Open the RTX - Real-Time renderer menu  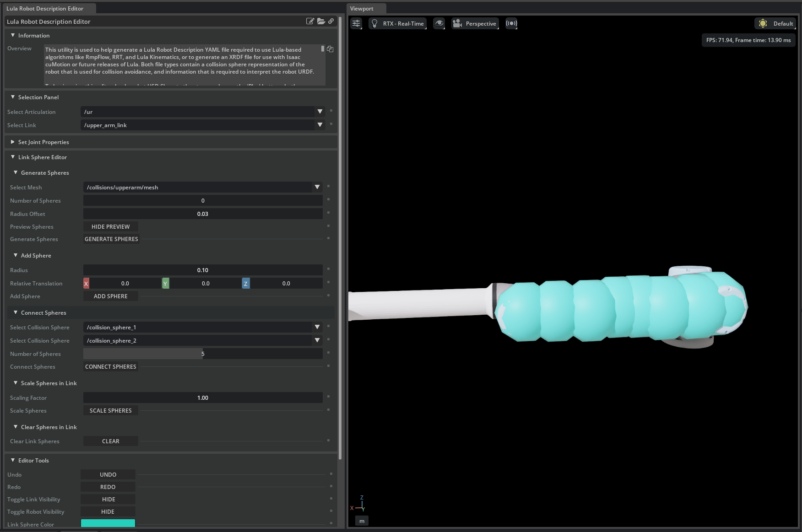click(x=397, y=23)
